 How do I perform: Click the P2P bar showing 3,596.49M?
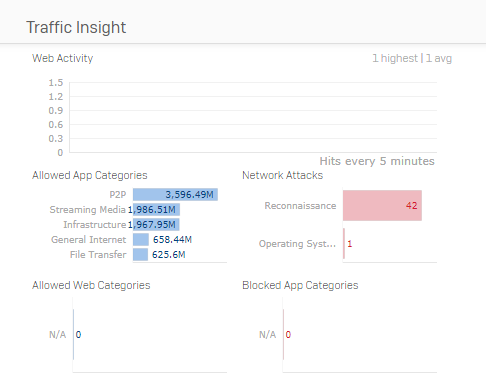175,195
